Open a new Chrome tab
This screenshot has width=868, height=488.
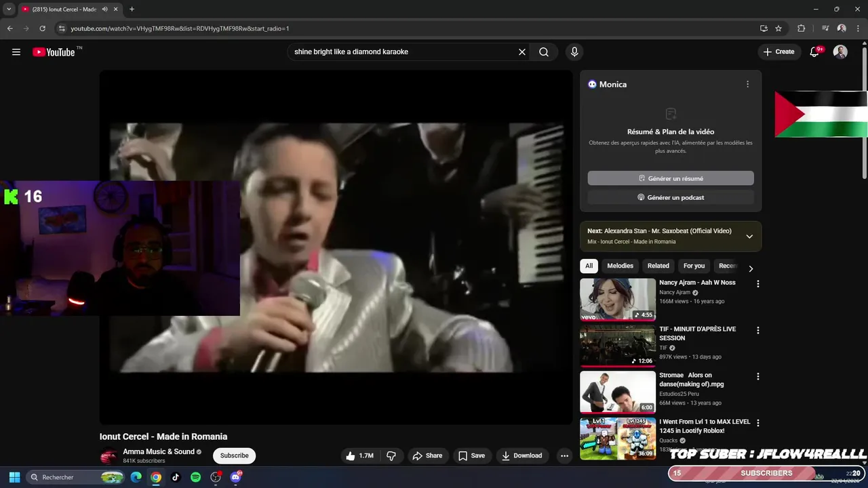click(x=132, y=9)
